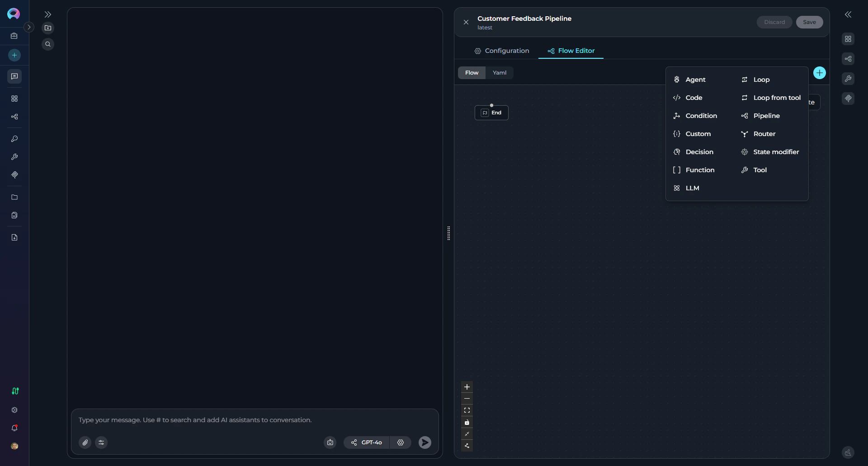Switch to Yaml view
This screenshot has width=868, height=466.
[499, 72]
